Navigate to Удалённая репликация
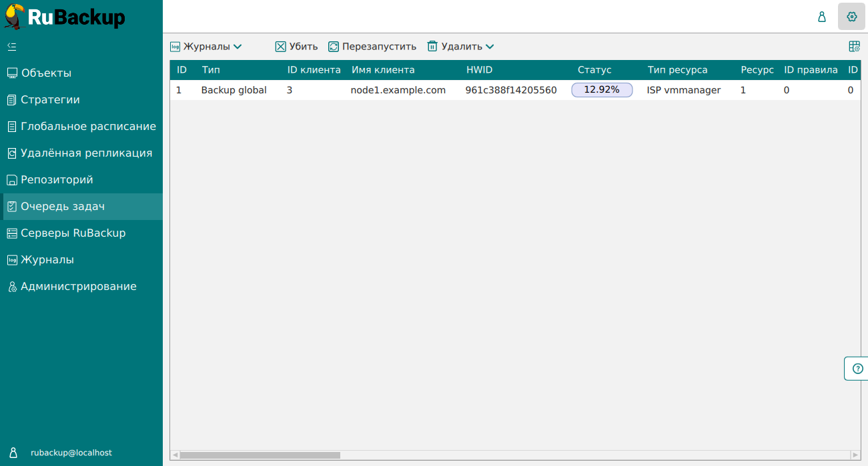 pos(86,153)
